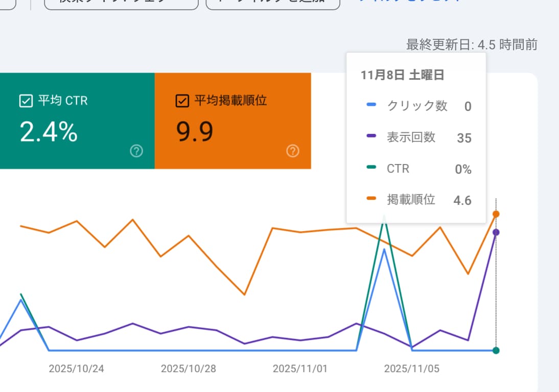559x392 pixels.
Task: Select the 2.4% CTR value
Action: [x=49, y=132]
